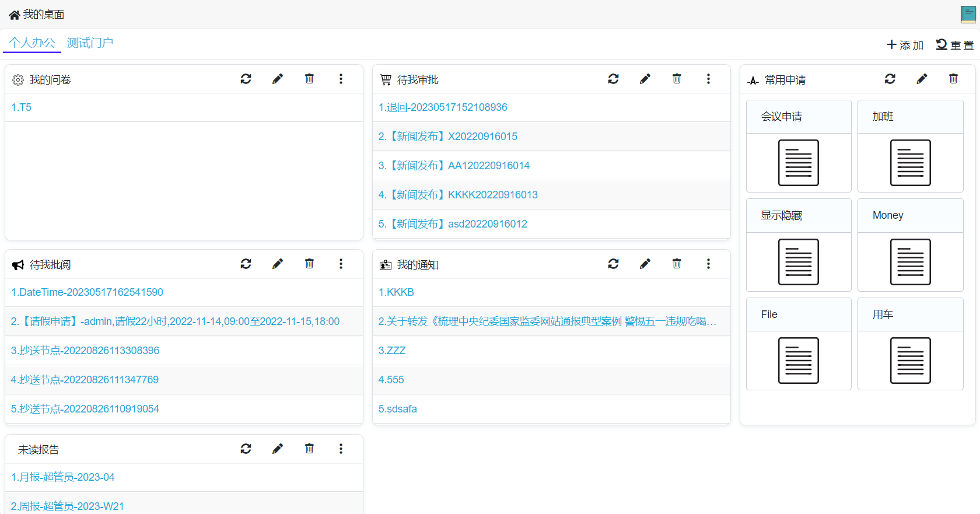Image resolution: width=980 pixels, height=514 pixels.
Task: Click the cart icon of 待我审批
Action: pyautogui.click(x=386, y=80)
